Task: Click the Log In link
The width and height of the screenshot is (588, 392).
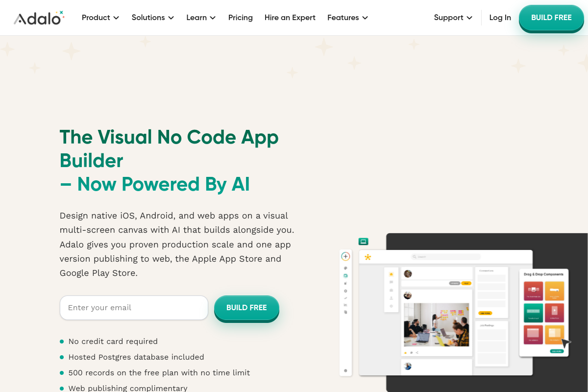Action: [x=500, y=18]
